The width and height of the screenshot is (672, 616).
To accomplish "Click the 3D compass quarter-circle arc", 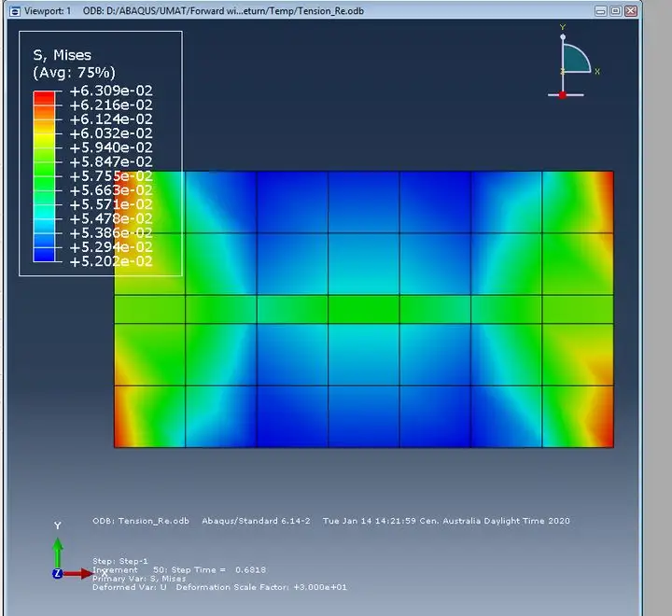I will tap(576, 58).
